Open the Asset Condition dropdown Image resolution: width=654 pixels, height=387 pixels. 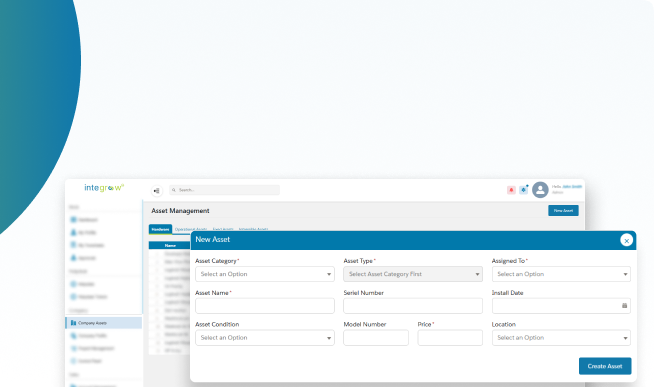(x=265, y=338)
